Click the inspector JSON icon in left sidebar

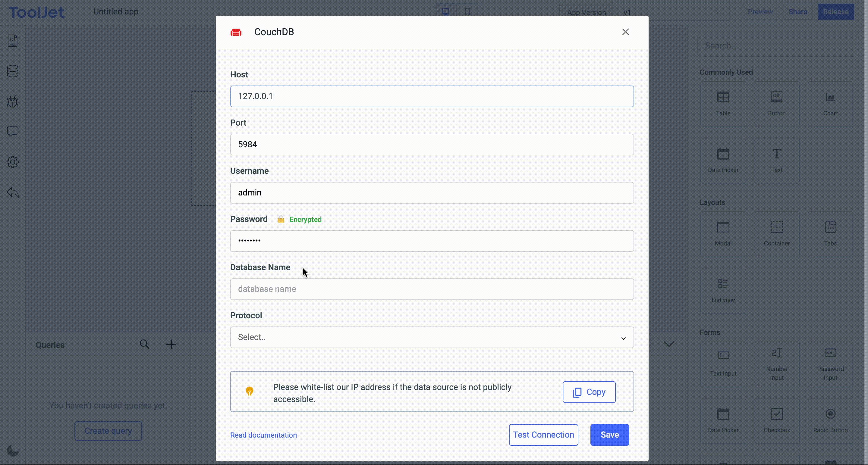pos(12,41)
